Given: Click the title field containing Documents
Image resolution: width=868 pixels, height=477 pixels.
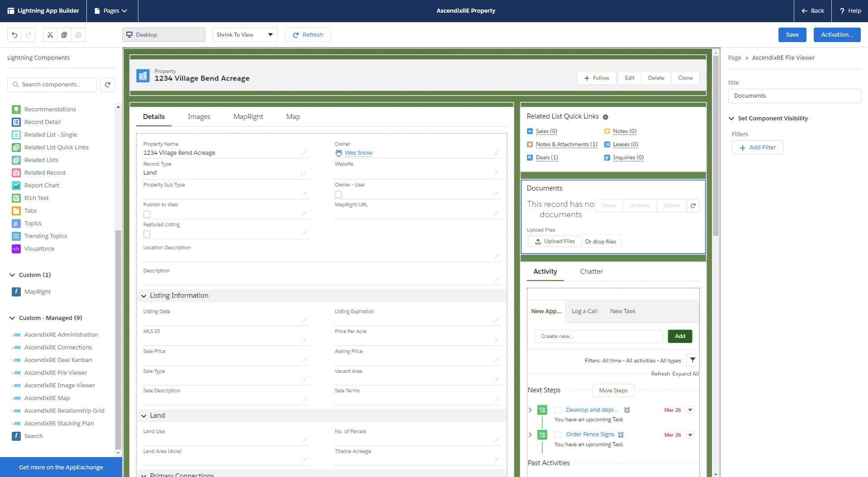Looking at the screenshot, I should (x=794, y=96).
